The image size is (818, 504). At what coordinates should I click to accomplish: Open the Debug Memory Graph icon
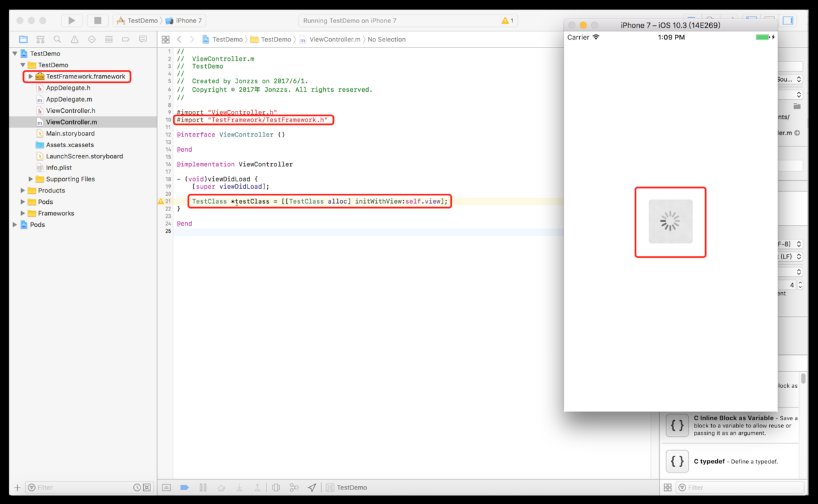click(x=294, y=488)
